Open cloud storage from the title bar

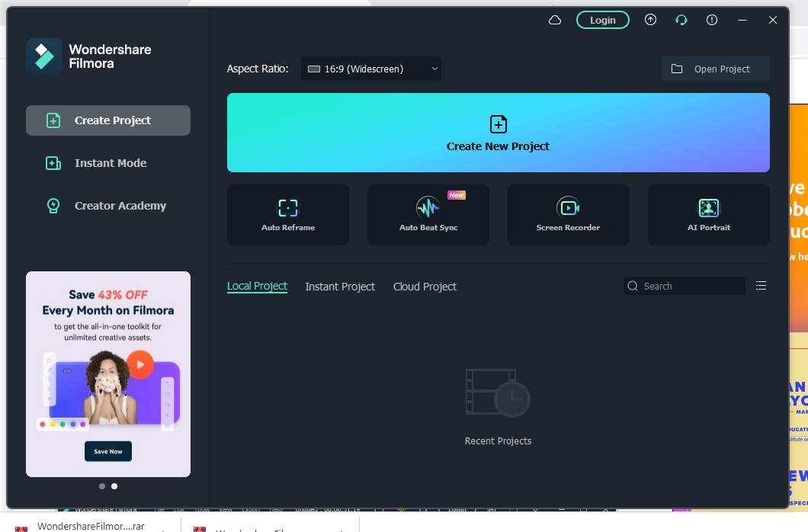pyautogui.click(x=554, y=20)
